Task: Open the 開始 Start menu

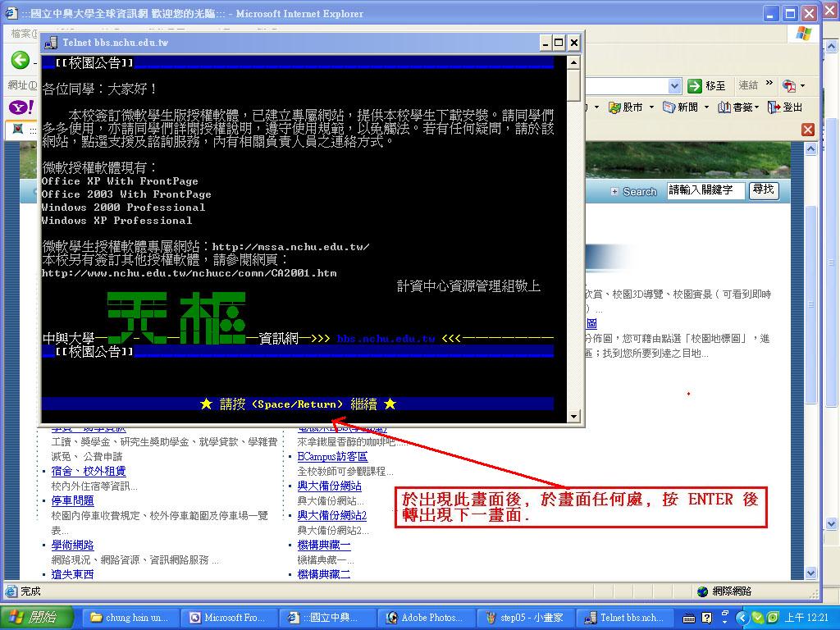Action: pos(36,618)
